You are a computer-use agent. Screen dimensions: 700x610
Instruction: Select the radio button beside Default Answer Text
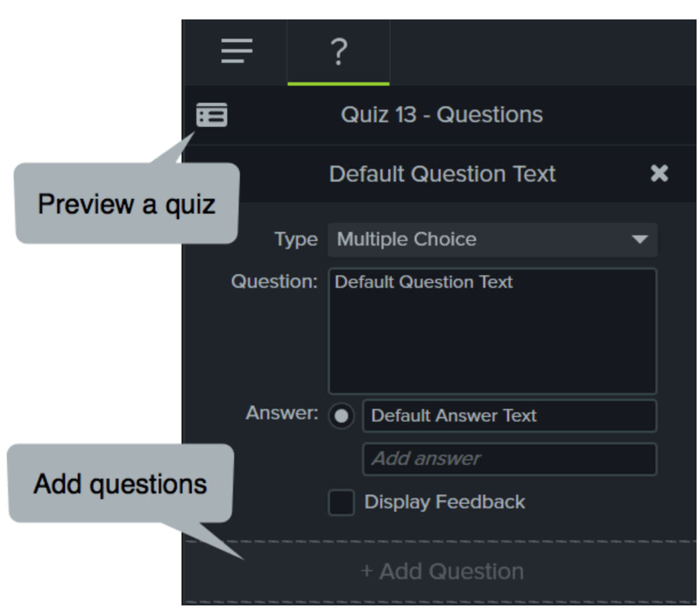pos(341,416)
